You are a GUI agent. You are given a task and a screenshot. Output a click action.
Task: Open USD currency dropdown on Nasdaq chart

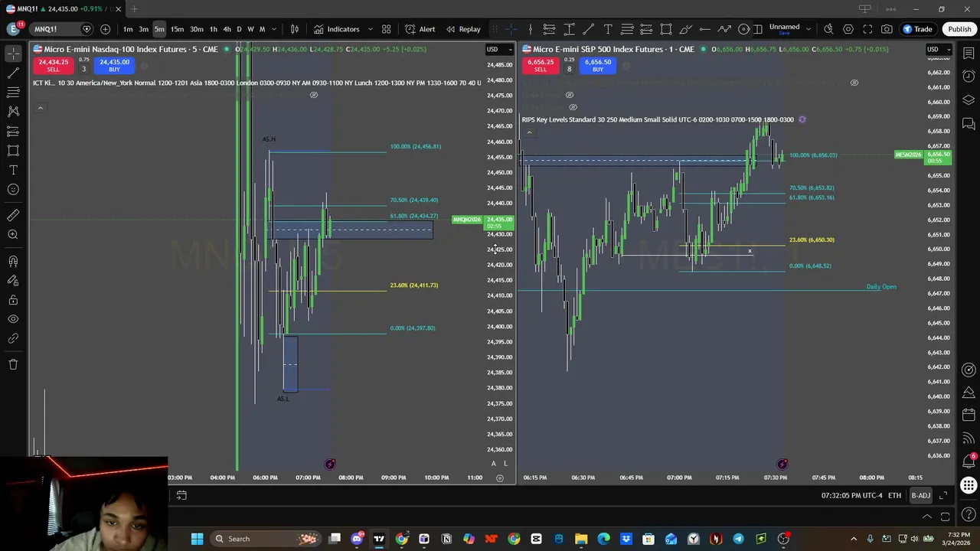click(498, 50)
